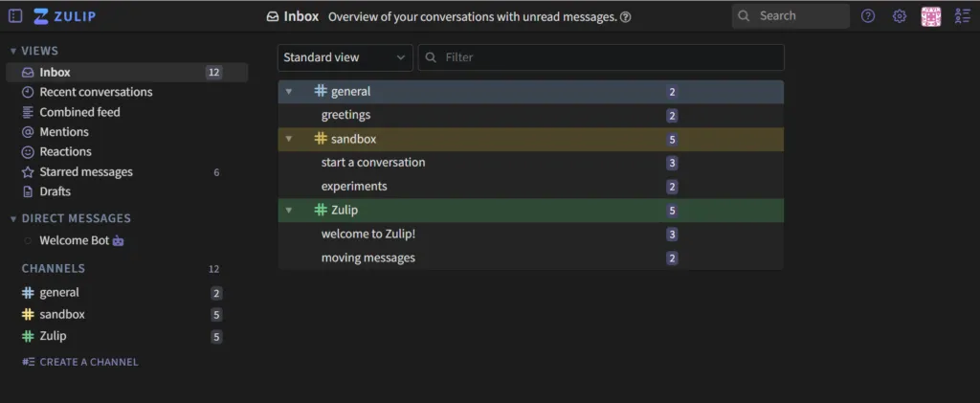
Task: Click the help icon beside Inbox description
Action: coord(625,16)
